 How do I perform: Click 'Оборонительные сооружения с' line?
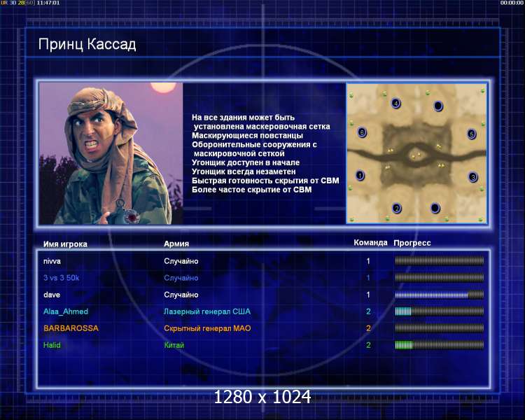pos(255,145)
